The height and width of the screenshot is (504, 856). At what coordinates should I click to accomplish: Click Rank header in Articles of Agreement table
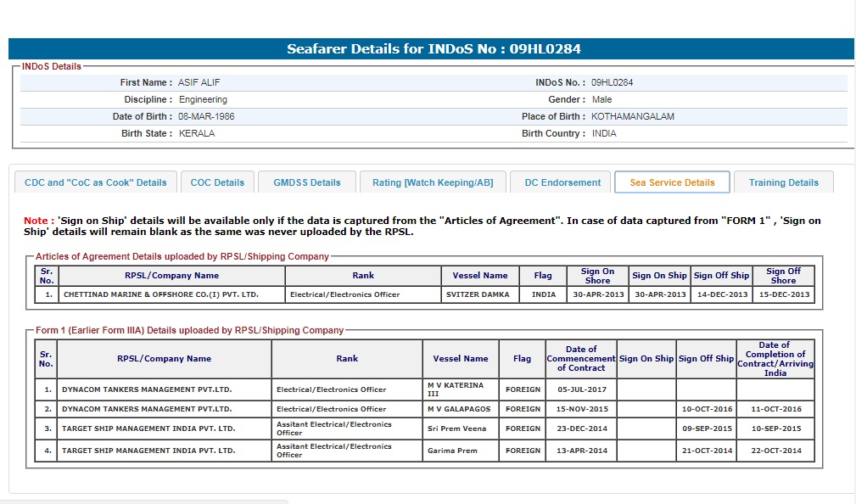pos(362,276)
